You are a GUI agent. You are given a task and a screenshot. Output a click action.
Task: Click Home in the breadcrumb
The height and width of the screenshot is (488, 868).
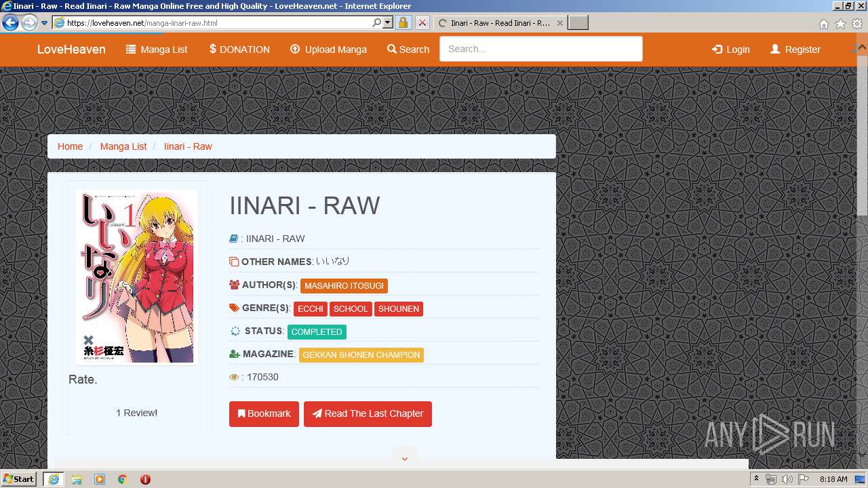[70, 146]
